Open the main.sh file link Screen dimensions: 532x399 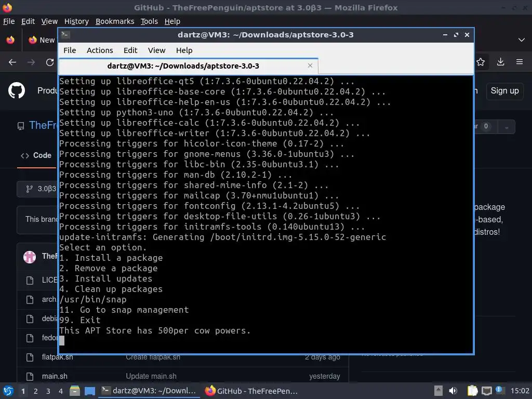55,376
